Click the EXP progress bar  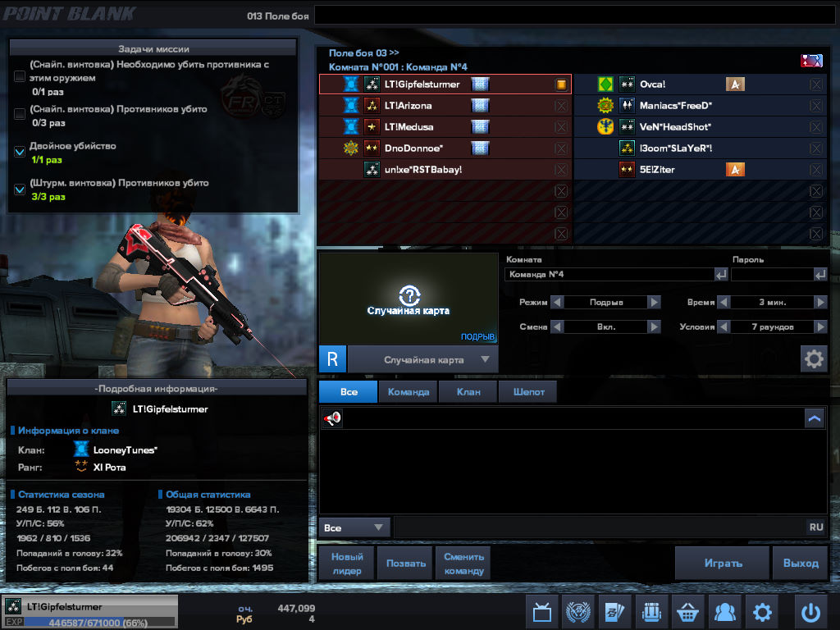click(99, 623)
